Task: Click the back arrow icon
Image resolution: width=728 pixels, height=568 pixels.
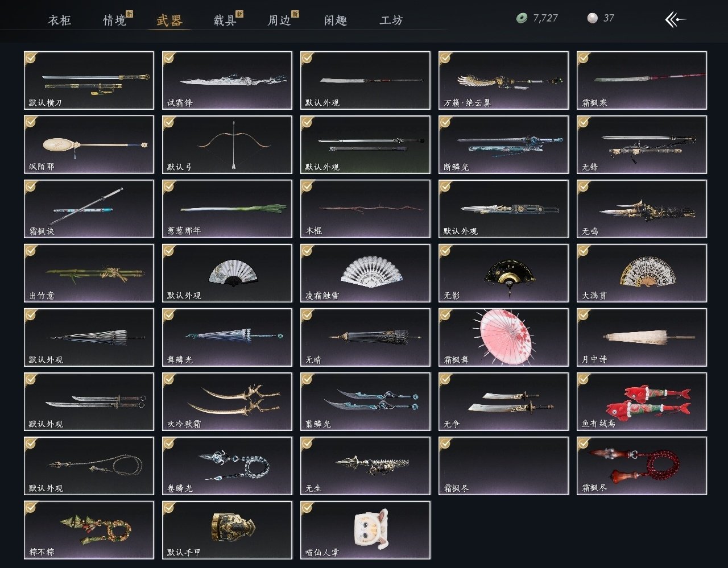Action: (x=676, y=20)
